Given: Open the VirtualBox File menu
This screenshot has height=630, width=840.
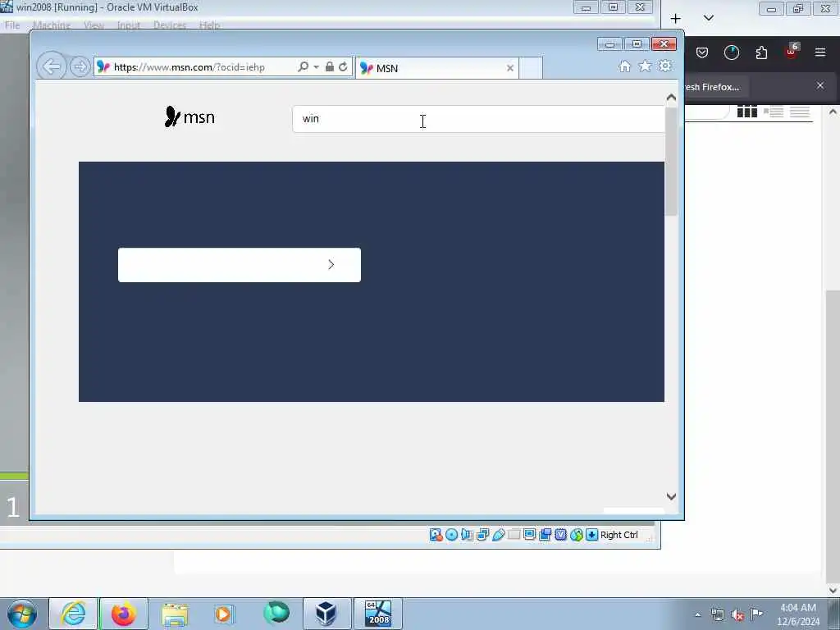Looking at the screenshot, I should pos(11,25).
